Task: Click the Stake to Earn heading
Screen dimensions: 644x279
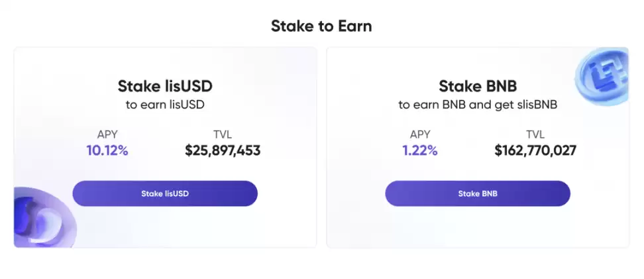Action: point(321,27)
